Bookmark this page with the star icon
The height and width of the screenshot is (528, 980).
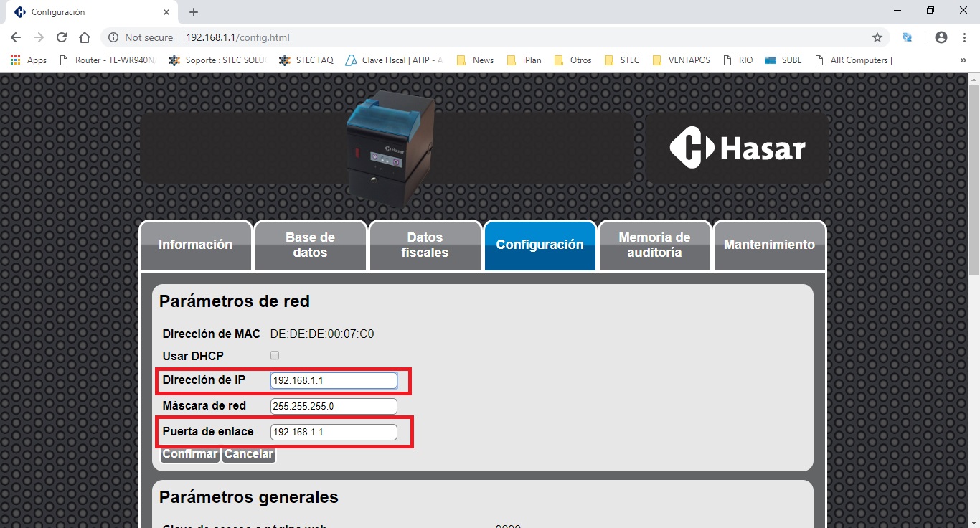tap(877, 37)
